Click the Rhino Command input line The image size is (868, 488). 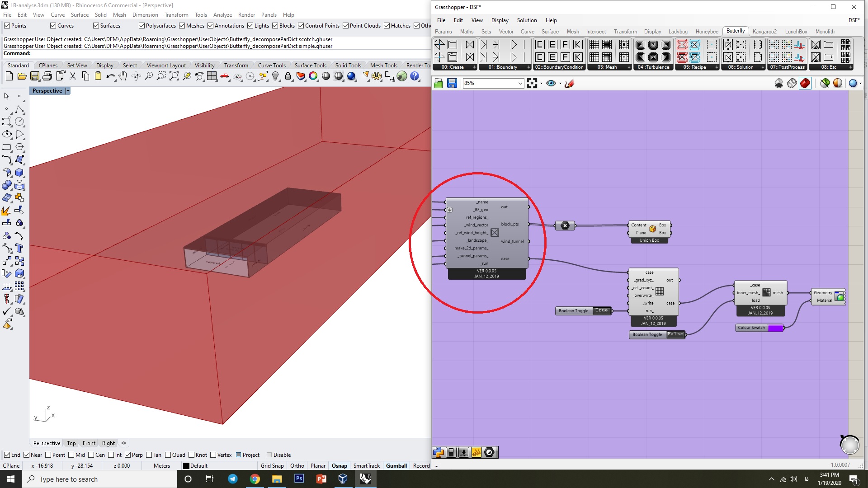pyautogui.click(x=217, y=53)
